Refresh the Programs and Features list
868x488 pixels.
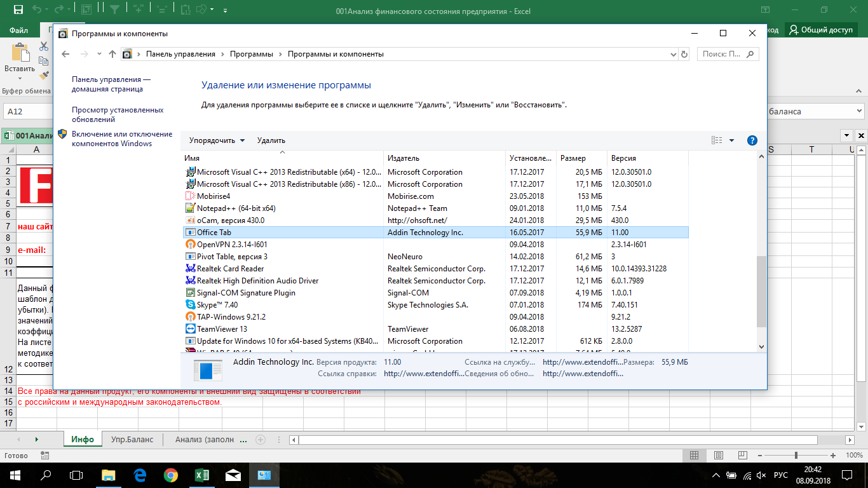pyautogui.click(x=684, y=55)
